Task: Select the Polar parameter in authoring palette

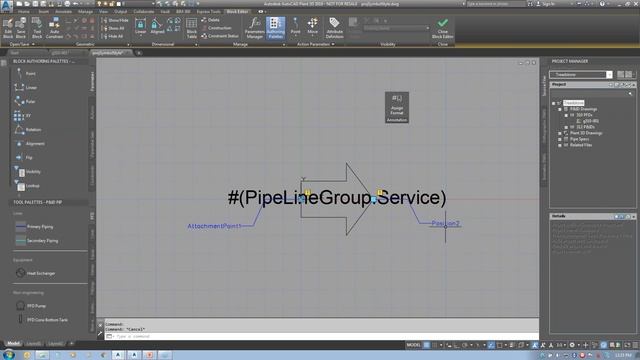Action: 25,101
